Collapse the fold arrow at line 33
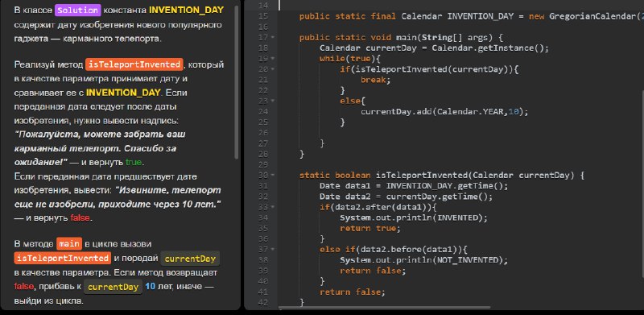This screenshot has height=315, width=644. coord(273,207)
